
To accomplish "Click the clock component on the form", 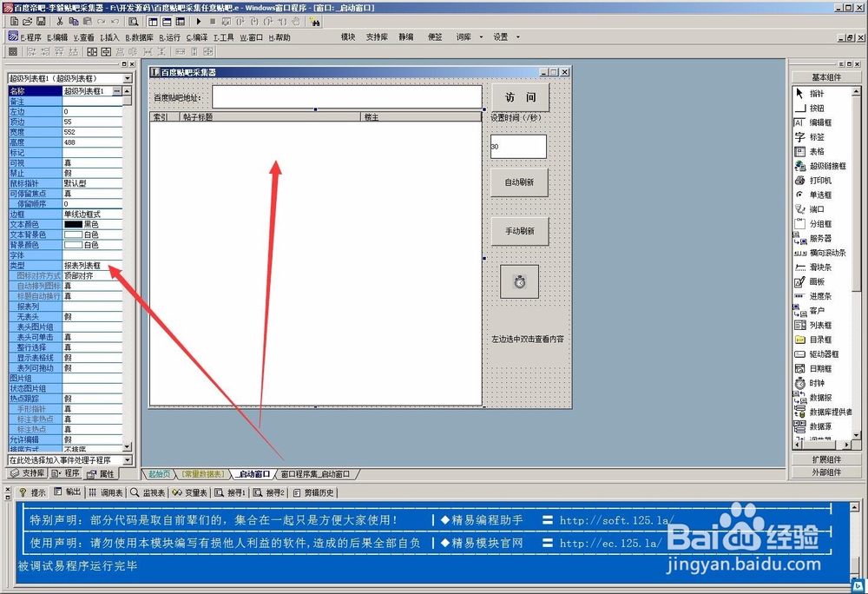I will click(x=519, y=281).
